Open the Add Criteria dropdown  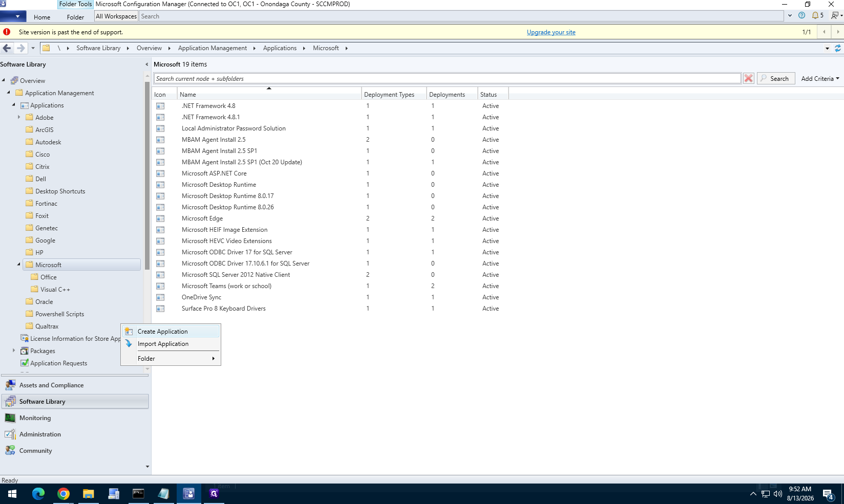(820, 78)
